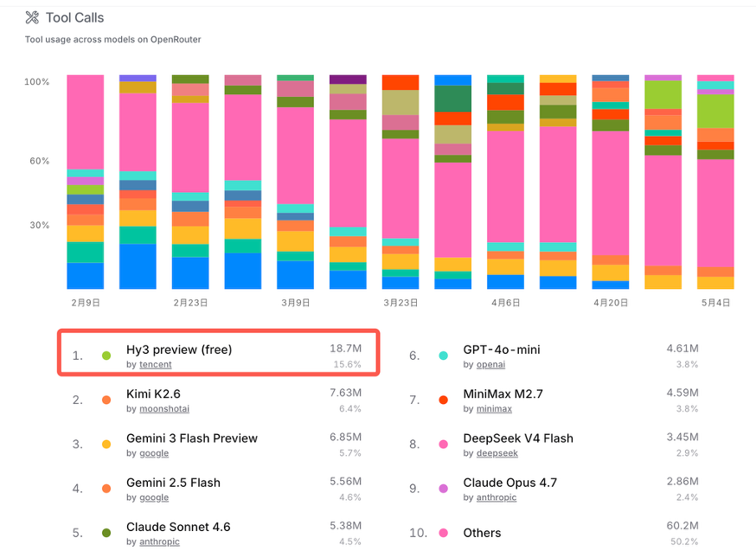Click the Tool Calls heading
Viewport: 756px width, 557px height.
click(x=74, y=18)
